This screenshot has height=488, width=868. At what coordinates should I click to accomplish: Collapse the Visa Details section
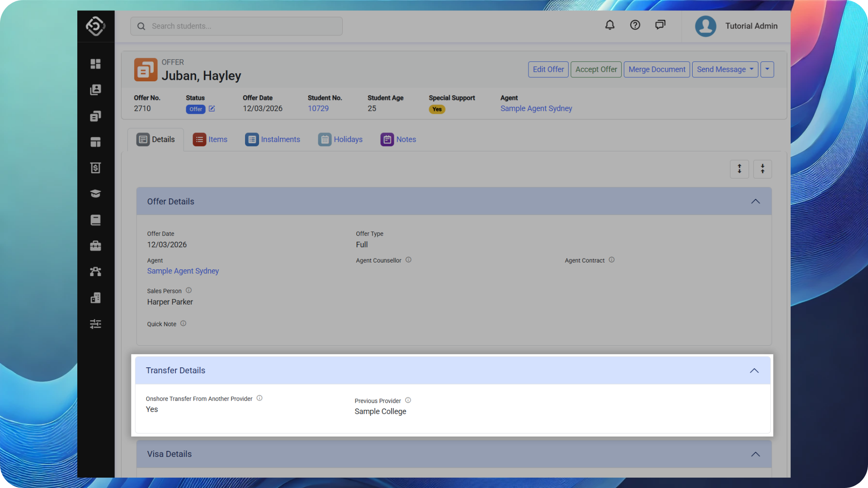click(755, 454)
